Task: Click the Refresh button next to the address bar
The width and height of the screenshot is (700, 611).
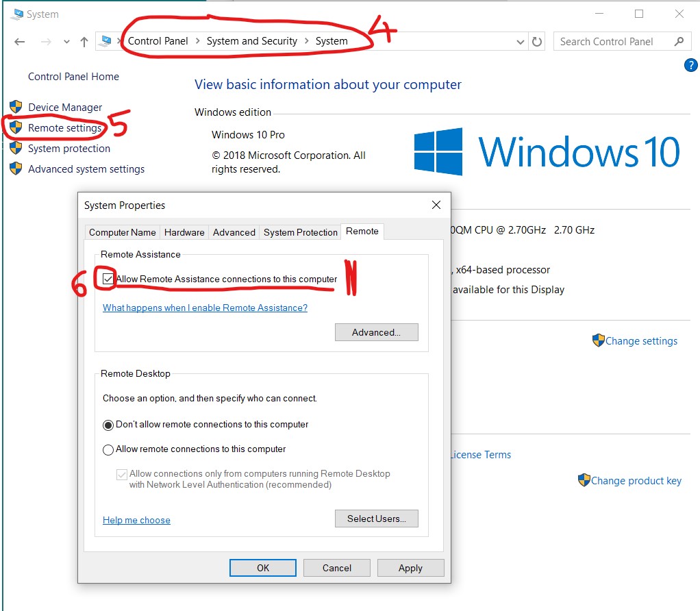Action: click(537, 42)
